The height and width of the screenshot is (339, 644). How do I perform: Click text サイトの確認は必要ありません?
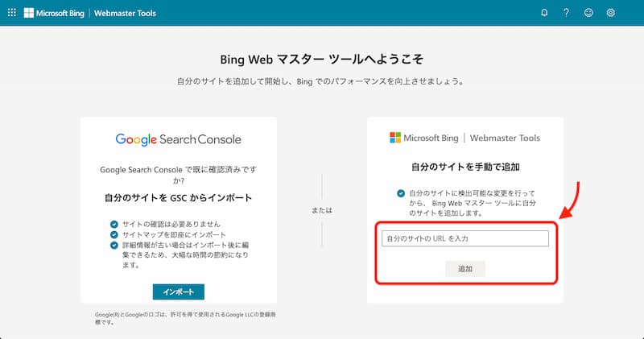point(171,225)
